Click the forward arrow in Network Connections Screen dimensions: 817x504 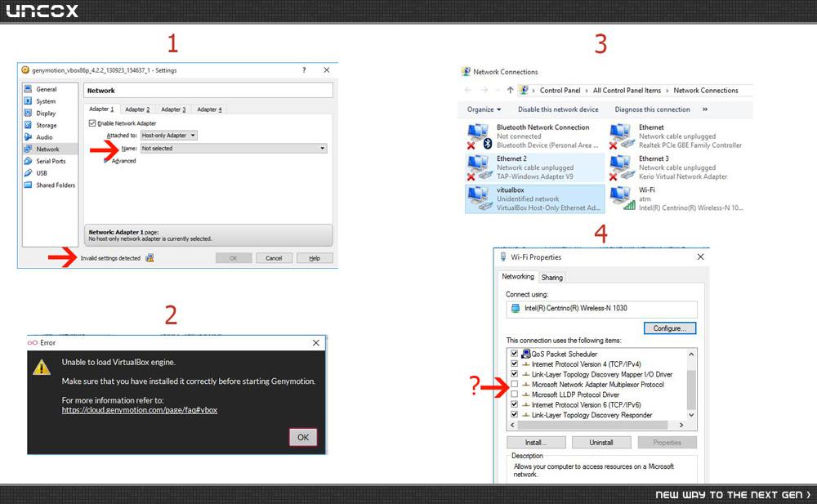[484, 90]
